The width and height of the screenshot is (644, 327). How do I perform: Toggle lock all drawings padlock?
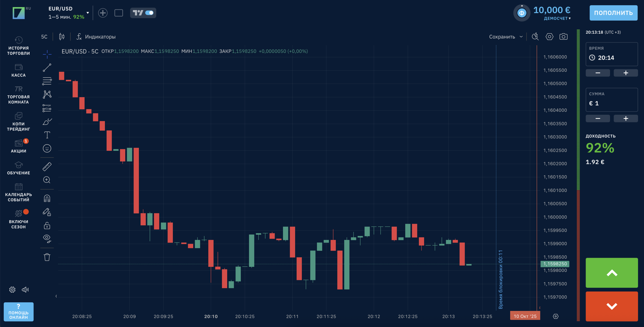[47, 226]
